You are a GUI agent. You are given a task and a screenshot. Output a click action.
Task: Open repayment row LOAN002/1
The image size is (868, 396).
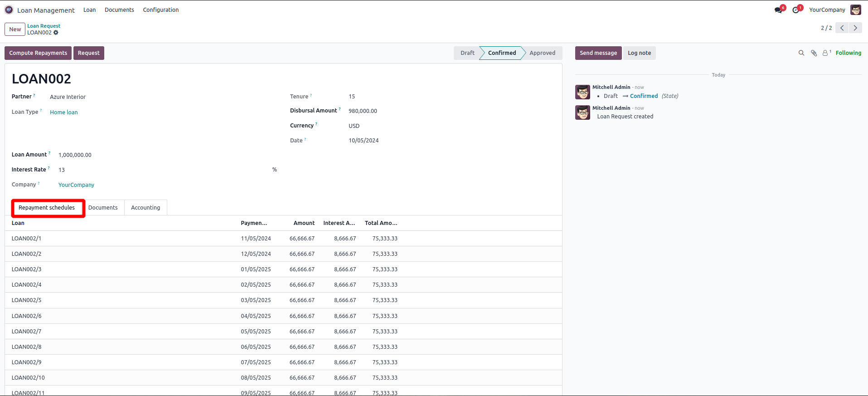pyautogui.click(x=283, y=239)
